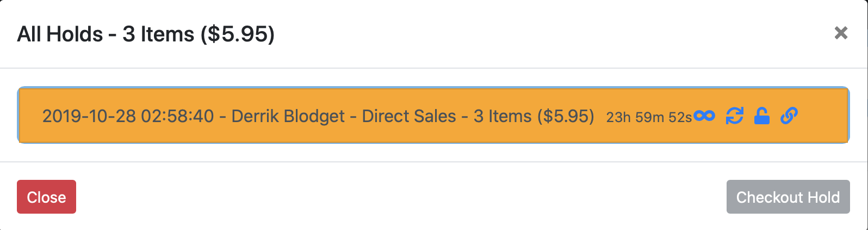
Task: Click the Direct Sales text in hold
Action: [409, 116]
